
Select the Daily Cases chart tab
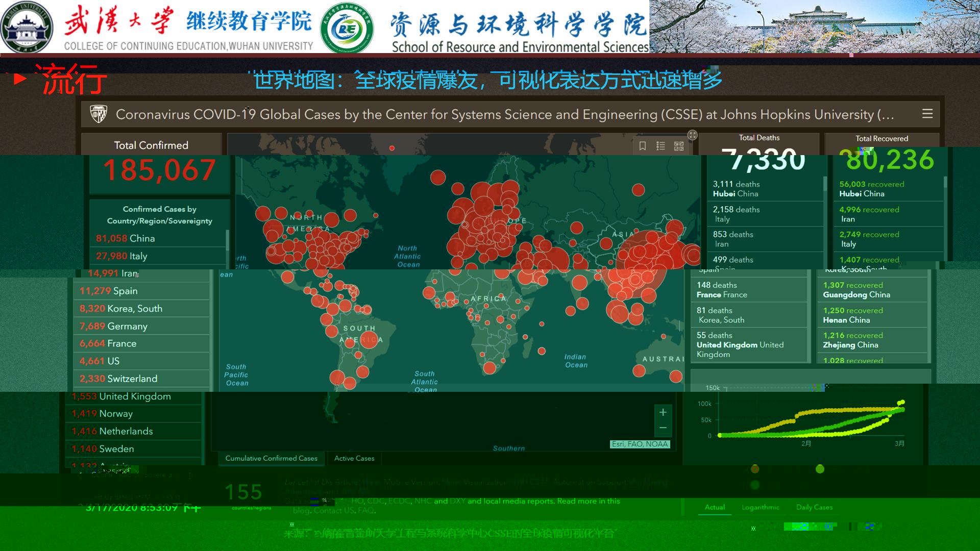click(x=814, y=507)
